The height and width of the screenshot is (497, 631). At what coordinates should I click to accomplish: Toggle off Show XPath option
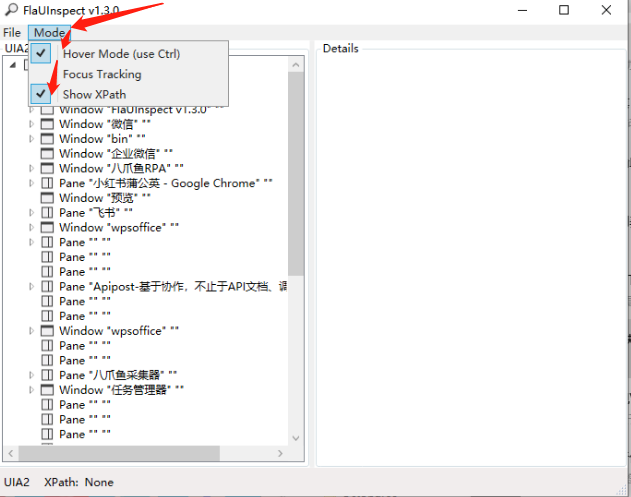pyautogui.click(x=128, y=94)
